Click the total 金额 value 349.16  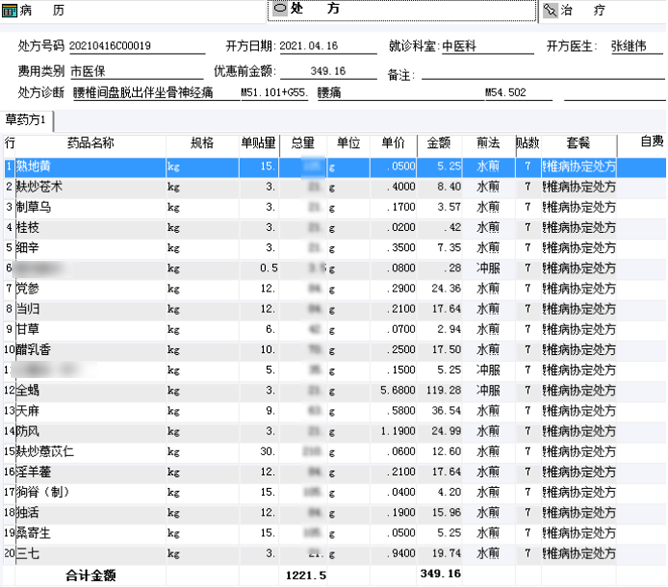tap(441, 574)
